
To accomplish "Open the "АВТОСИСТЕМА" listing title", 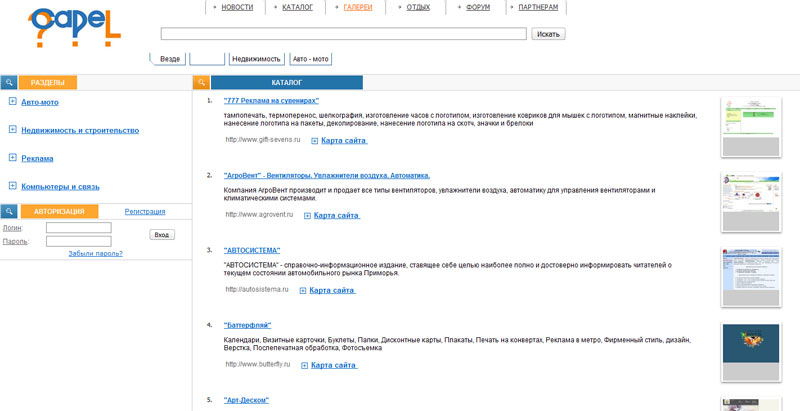I will [x=252, y=250].
